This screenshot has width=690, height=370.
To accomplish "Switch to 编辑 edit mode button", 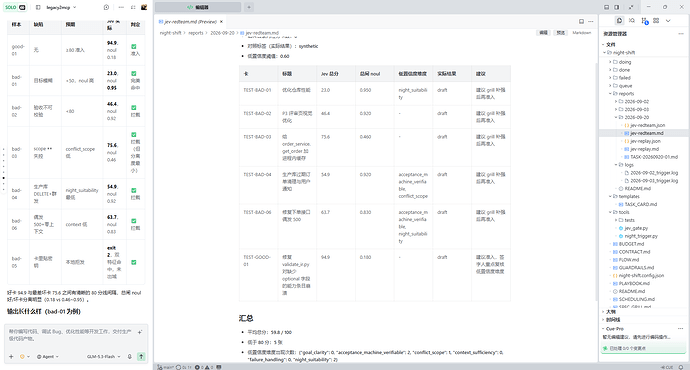I will pyautogui.click(x=543, y=33).
